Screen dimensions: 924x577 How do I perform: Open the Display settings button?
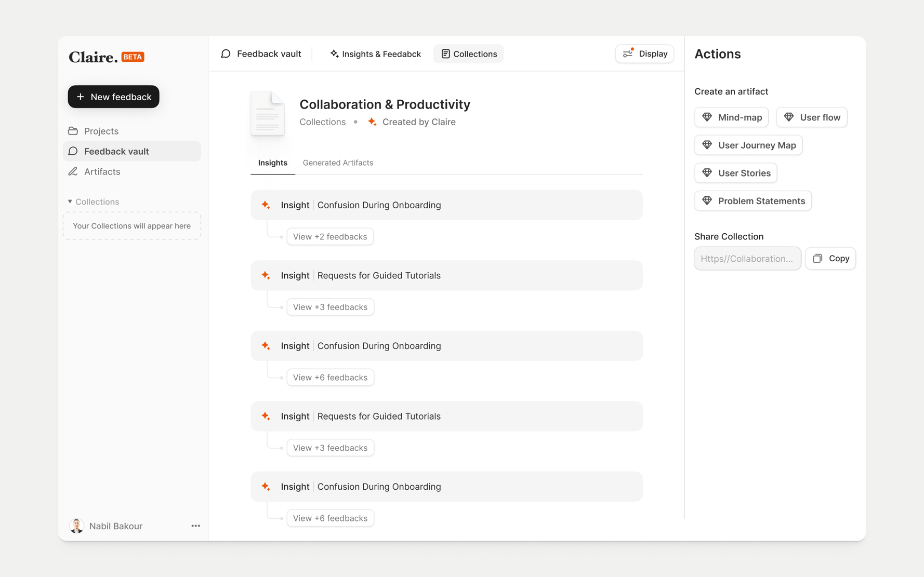click(644, 54)
